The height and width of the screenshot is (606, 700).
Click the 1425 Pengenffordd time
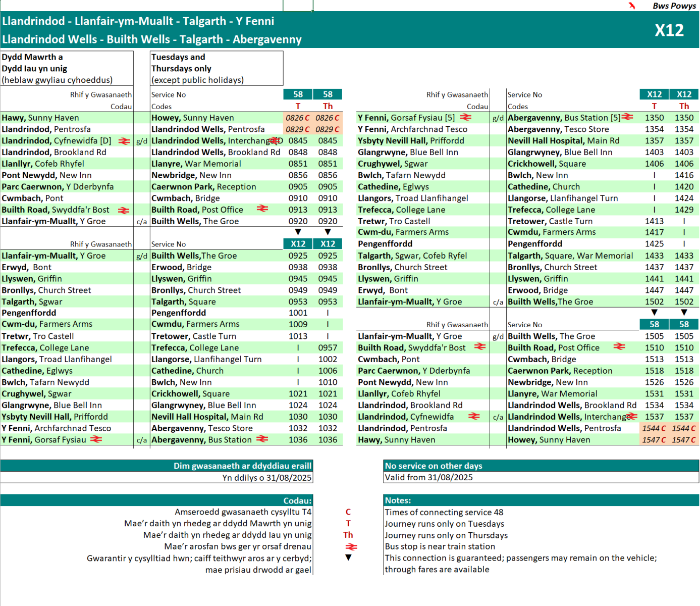(654, 244)
